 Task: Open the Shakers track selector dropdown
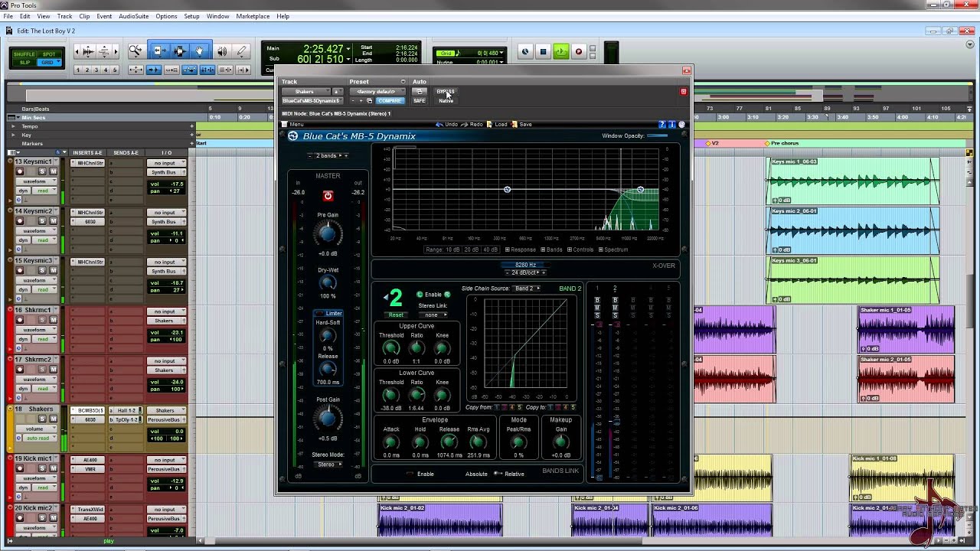coord(305,92)
